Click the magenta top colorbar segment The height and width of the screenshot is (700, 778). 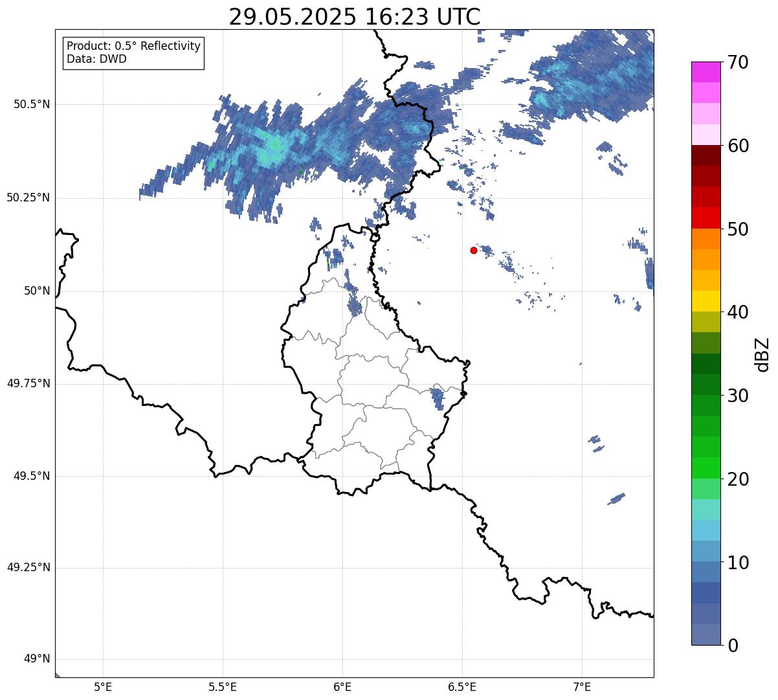(706, 72)
